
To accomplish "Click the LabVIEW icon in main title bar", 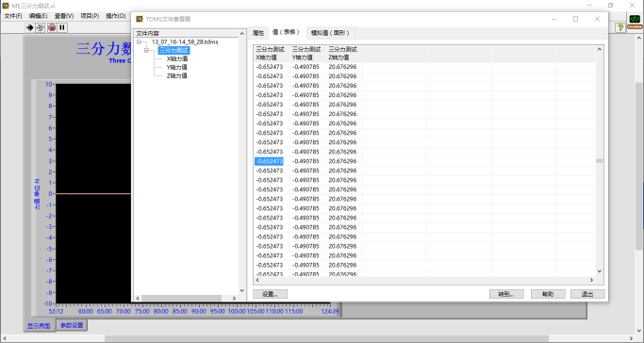I will 6,6.
